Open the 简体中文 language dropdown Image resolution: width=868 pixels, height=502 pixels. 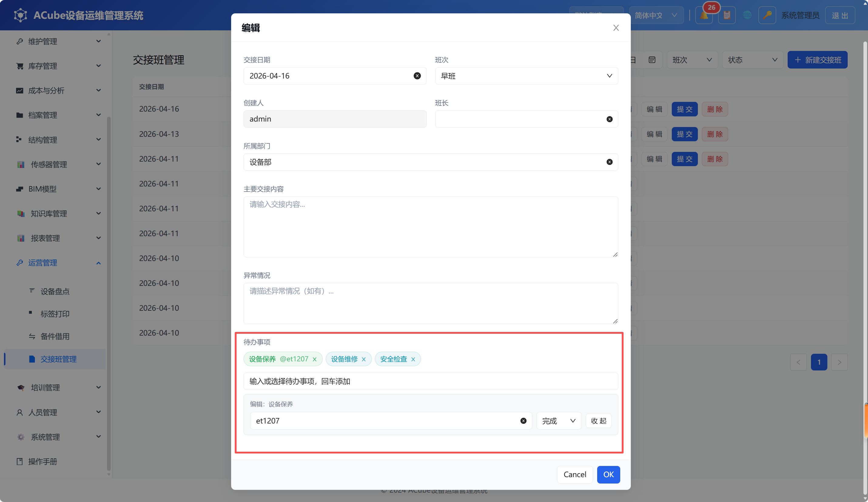(x=656, y=15)
